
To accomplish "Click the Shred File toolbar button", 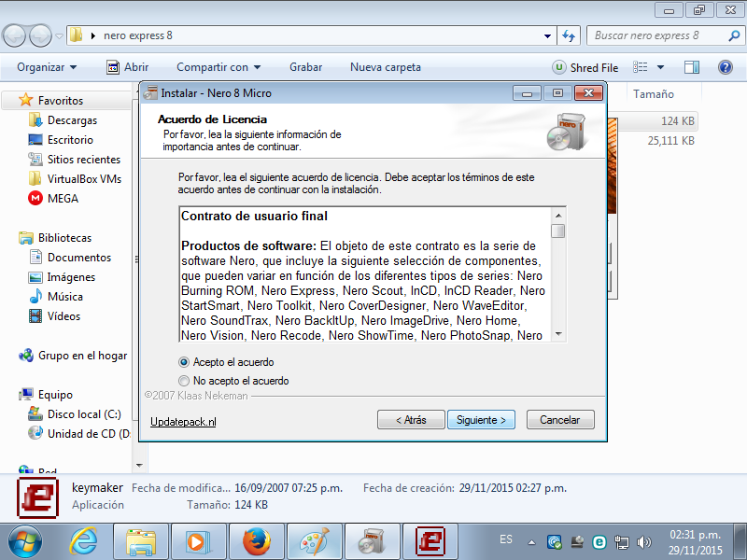I will click(x=585, y=67).
